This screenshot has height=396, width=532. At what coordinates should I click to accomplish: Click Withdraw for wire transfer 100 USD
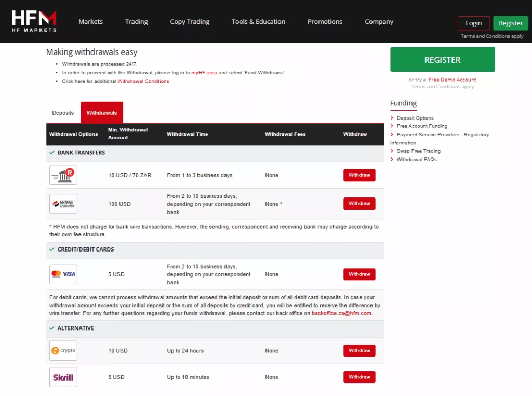point(360,204)
